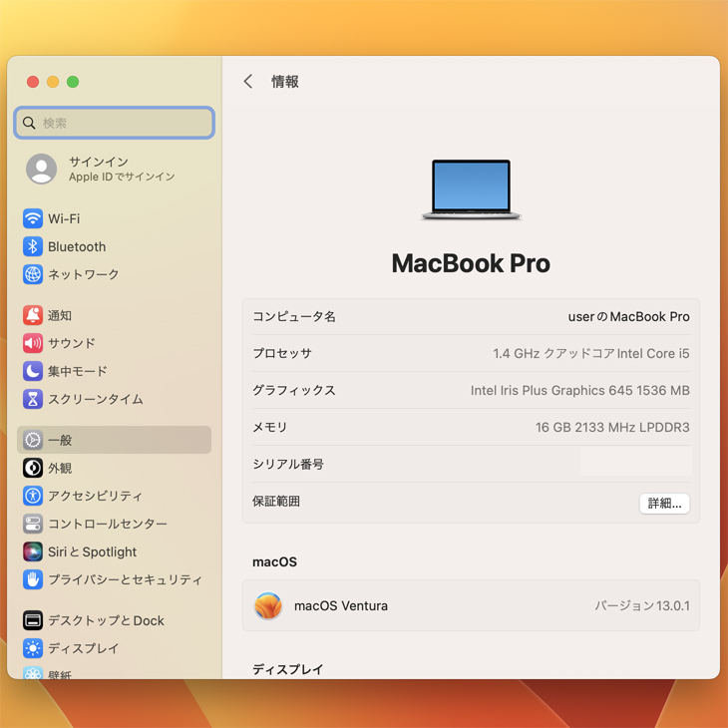Select プライバシーとセキュリティ hand icon
The width and height of the screenshot is (728, 728).
tap(33, 579)
